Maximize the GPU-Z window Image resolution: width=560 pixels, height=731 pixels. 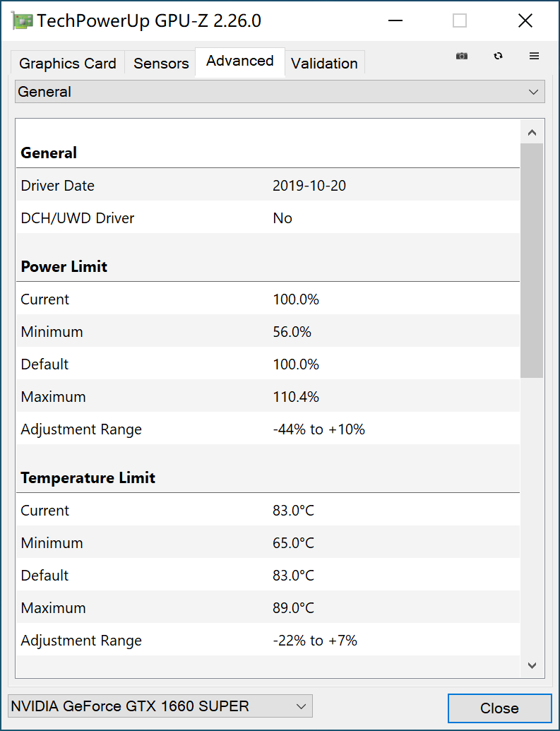coord(460,21)
